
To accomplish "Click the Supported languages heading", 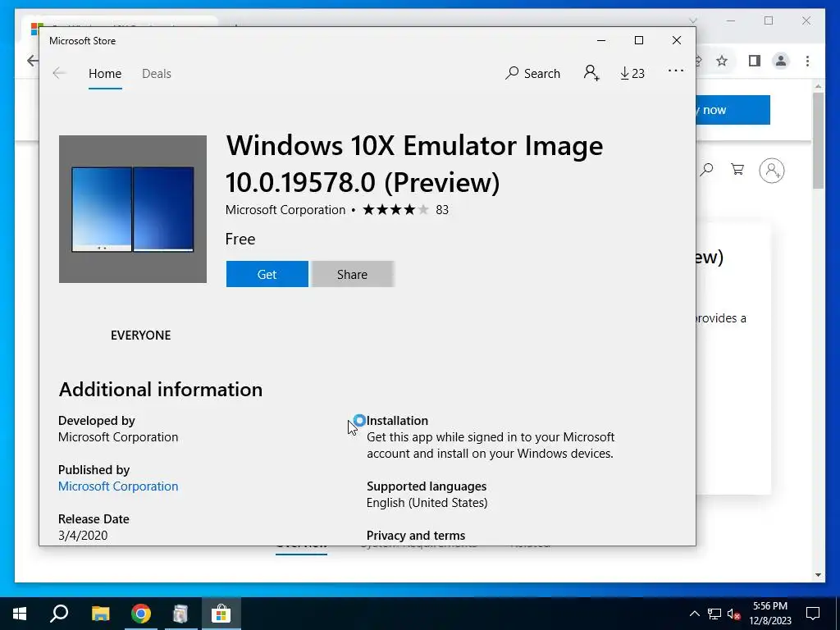I will [x=427, y=486].
